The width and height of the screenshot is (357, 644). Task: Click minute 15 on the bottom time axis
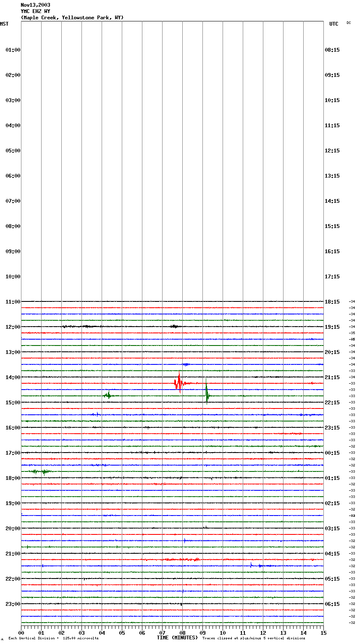tap(323, 633)
